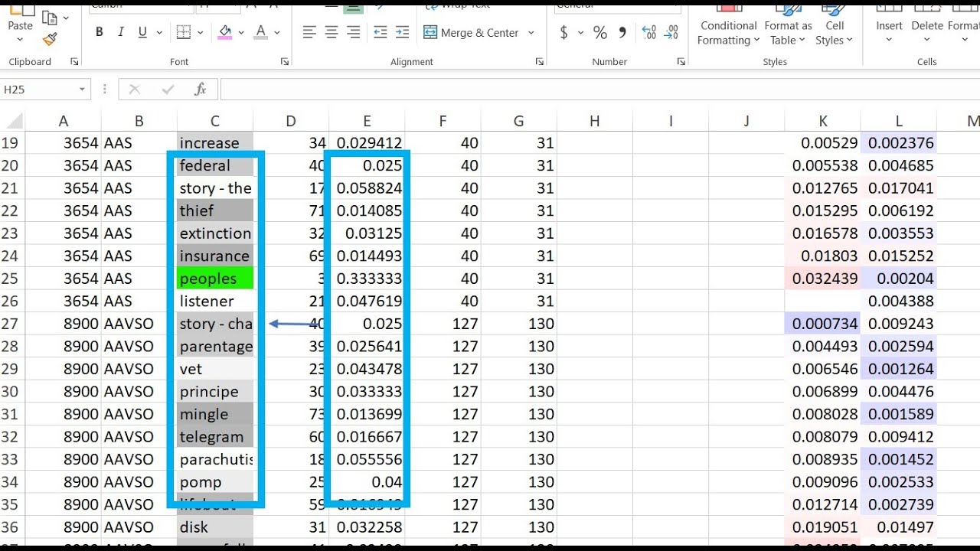Apply Percent Style format
This screenshot has height=551, width=980.
pyautogui.click(x=600, y=33)
